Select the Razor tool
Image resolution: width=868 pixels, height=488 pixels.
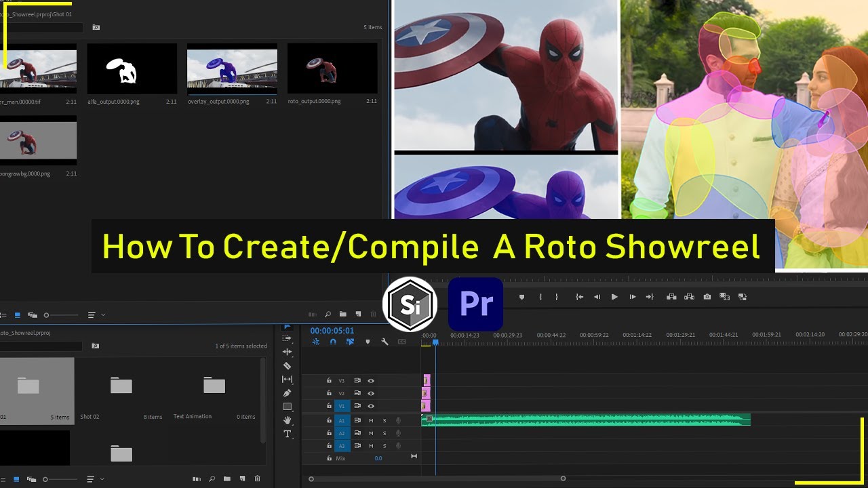287,365
